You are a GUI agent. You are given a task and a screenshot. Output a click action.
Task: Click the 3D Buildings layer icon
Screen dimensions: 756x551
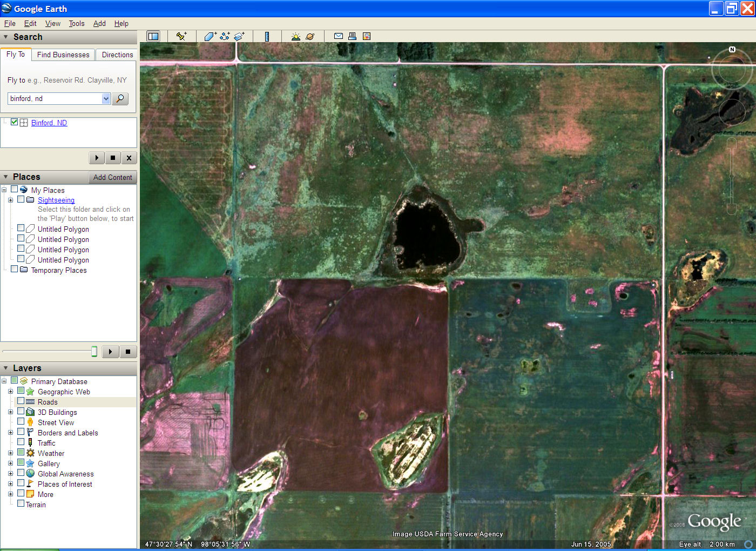pos(30,412)
